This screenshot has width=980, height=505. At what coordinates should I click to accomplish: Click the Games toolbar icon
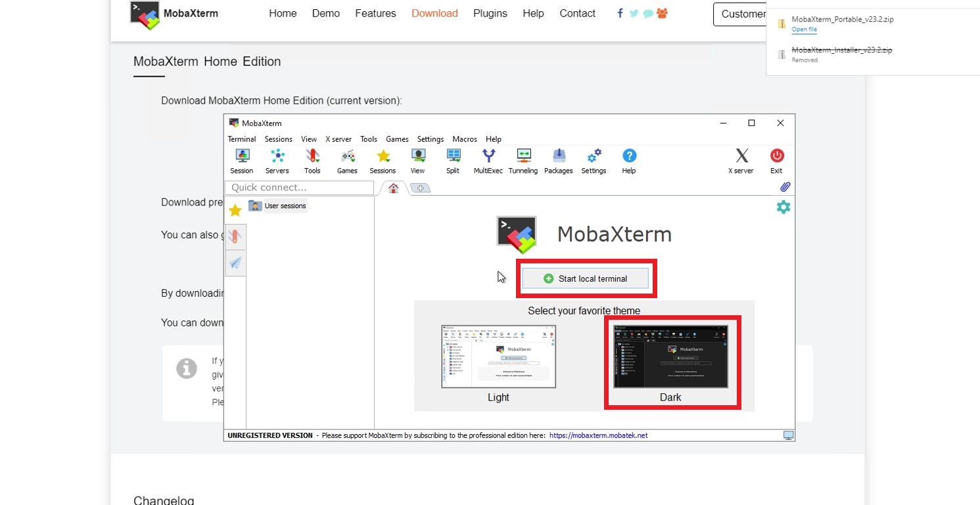point(347,161)
